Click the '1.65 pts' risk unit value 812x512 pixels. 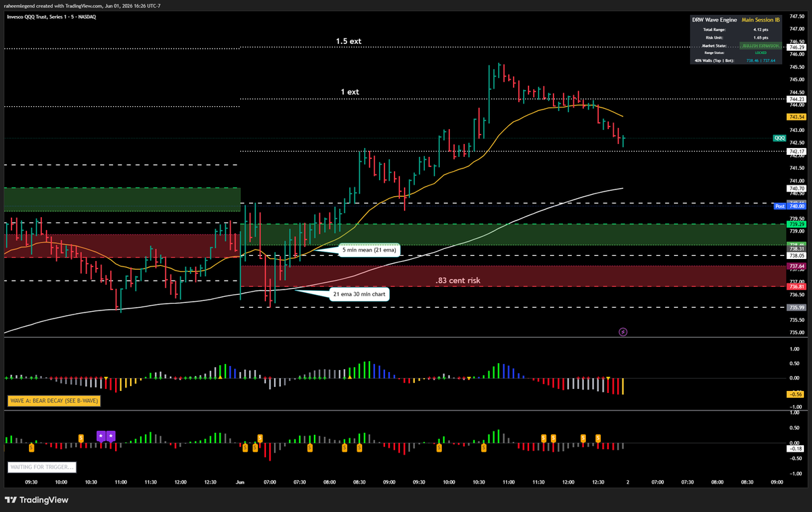762,38
